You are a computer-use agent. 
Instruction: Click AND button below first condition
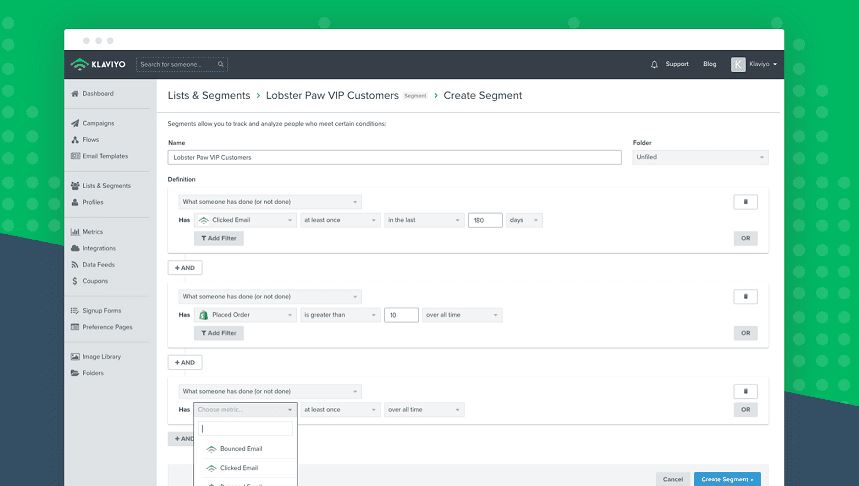point(185,268)
